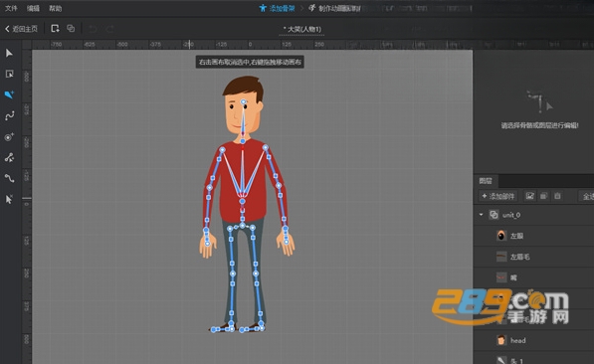Open the 文件 menu

pos(11,8)
